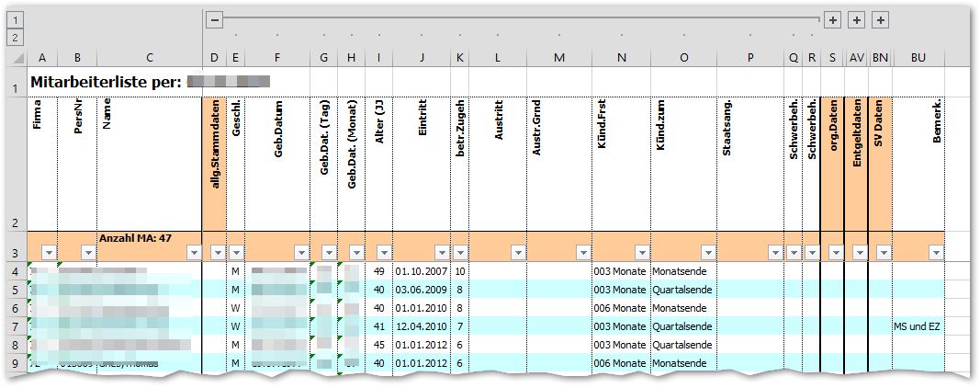This screenshot has width=980, height=388.
Task: Open the Geb.Datum filter dropdown
Action: (301, 252)
